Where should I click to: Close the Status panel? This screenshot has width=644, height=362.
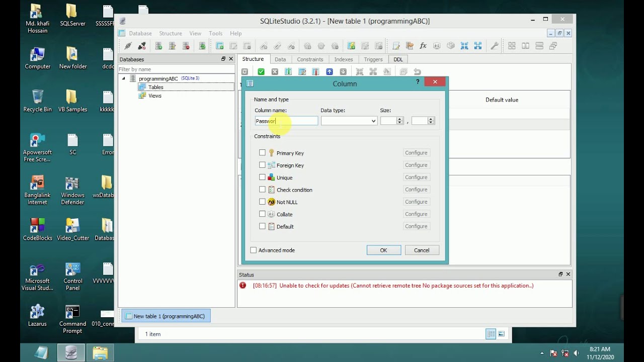pos(569,275)
